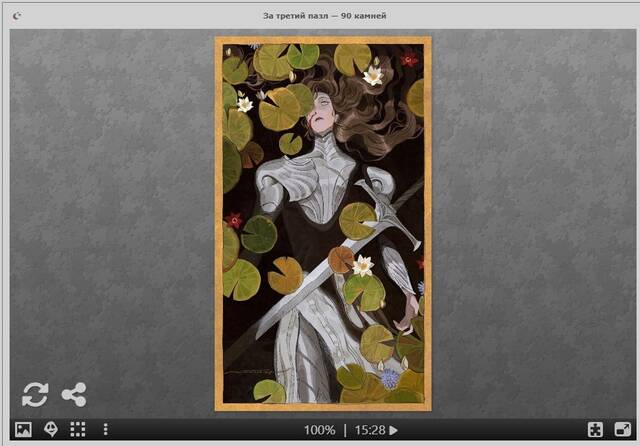Click the play arrow next to the timer
640x446 pixels.
click(393, 430)
